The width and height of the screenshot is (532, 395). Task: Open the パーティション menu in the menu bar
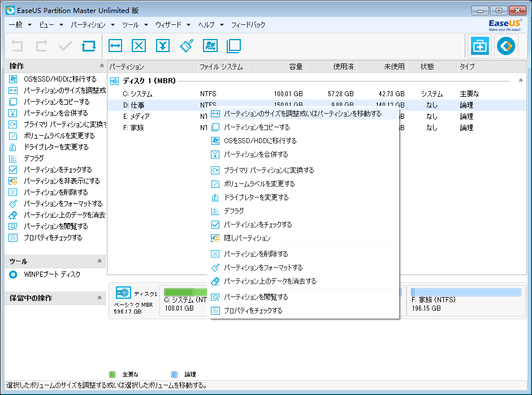coord(93,25)
